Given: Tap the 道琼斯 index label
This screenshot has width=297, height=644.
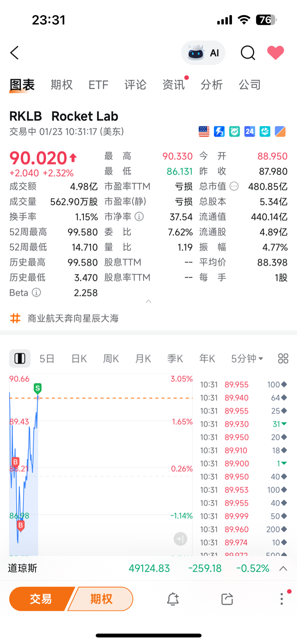Looking at the screenshot, I should click(x=22, y=568).
